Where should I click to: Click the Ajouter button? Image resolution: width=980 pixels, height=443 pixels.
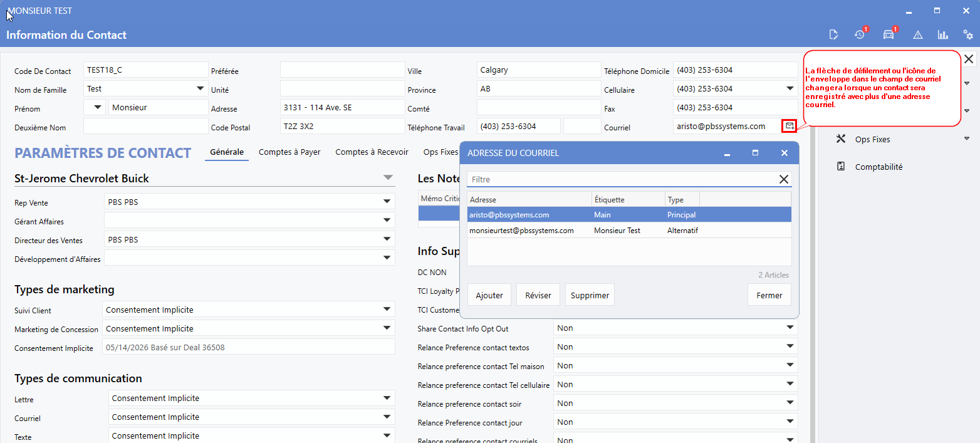(489, 294)
